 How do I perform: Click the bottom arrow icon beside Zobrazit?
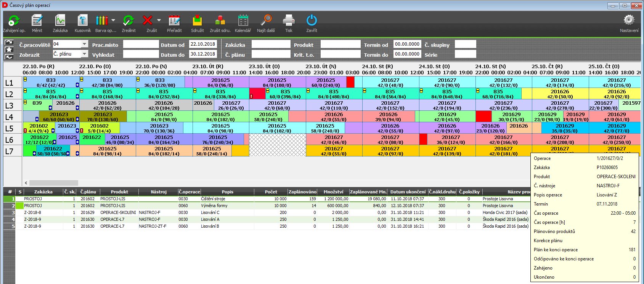(9, 57)
